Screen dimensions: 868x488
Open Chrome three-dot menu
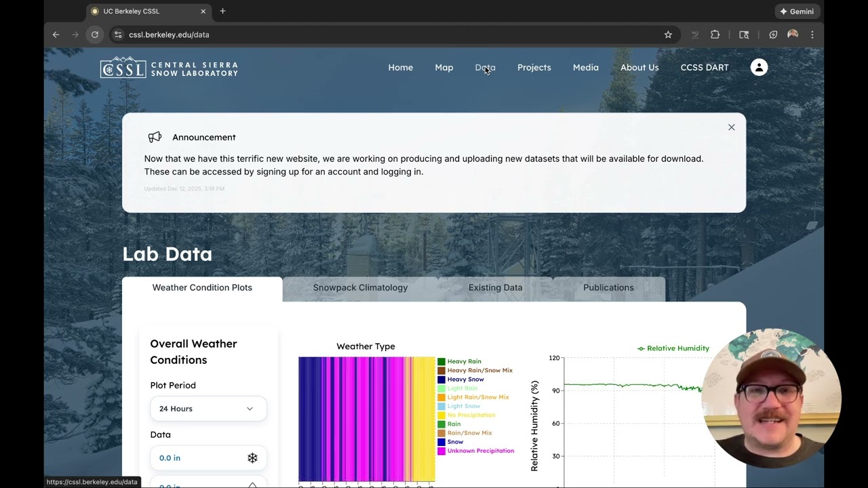tap(812, 35)
